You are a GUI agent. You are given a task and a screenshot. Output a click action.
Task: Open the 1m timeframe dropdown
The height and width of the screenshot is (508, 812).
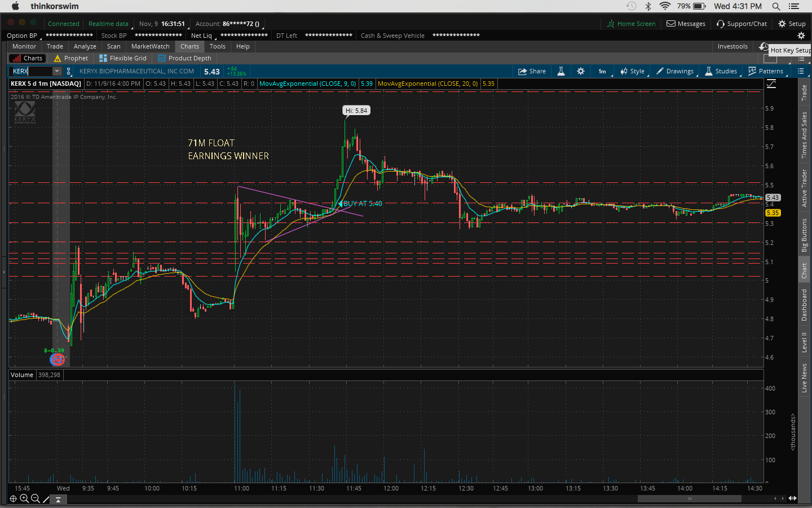[x=603, y=71]
